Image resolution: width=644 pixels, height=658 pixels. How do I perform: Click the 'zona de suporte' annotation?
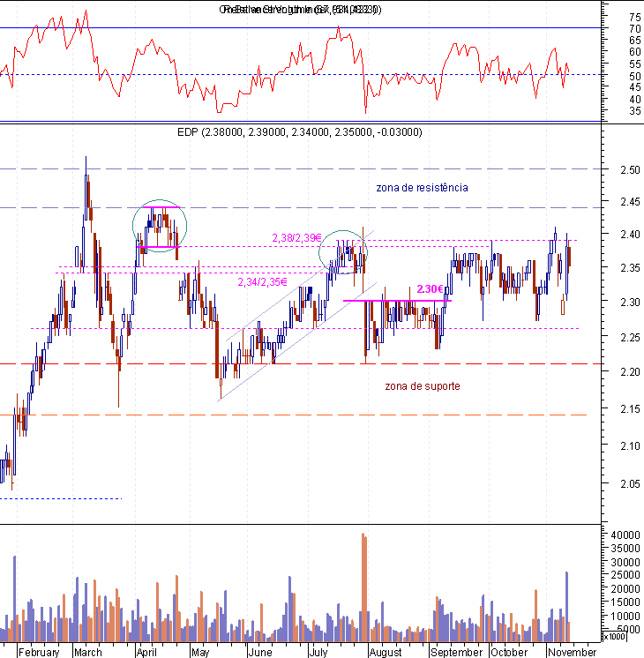point(423,386)
